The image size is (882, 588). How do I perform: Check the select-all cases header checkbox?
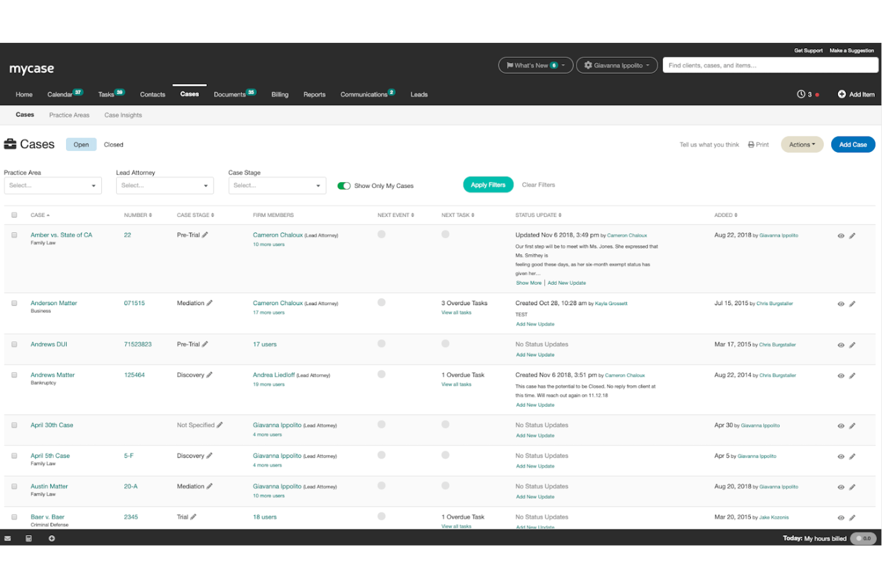coord(14,215)
